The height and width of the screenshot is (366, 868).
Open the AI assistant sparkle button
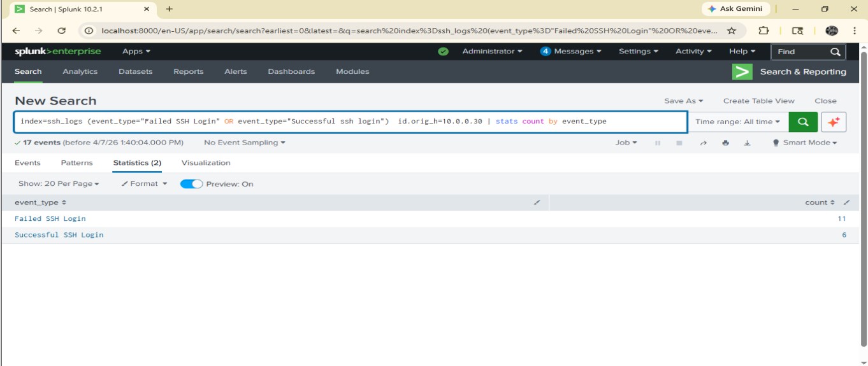[x=834, y=122]
